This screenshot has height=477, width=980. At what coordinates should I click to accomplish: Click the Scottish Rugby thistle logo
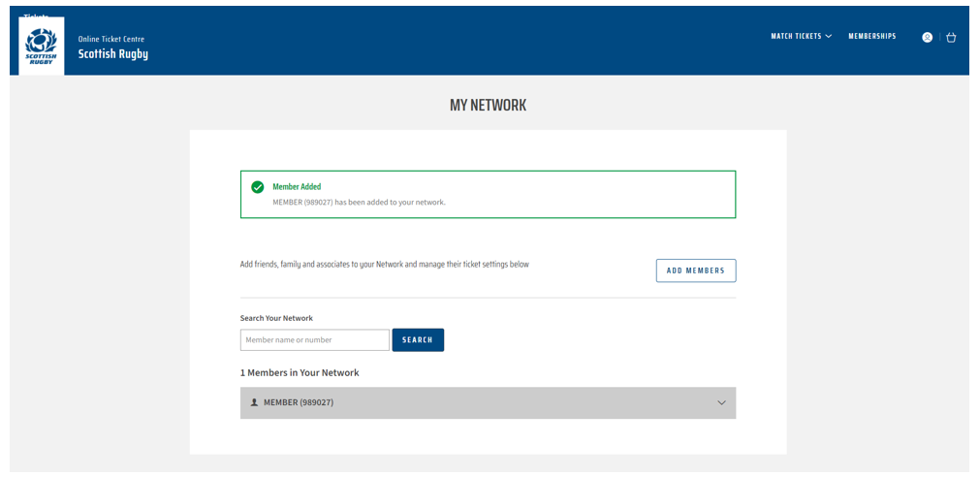[x=42, y=47]
